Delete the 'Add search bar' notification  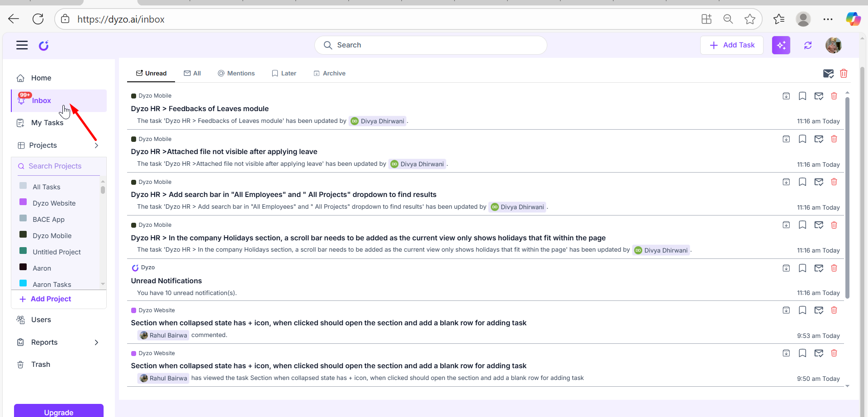tap(834, 182)
